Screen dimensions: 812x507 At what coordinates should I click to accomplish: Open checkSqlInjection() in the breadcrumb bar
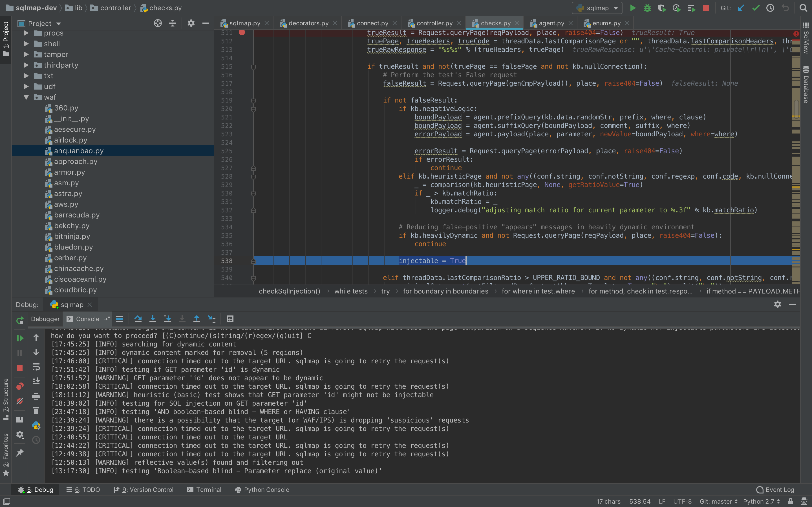pos(289,291)
